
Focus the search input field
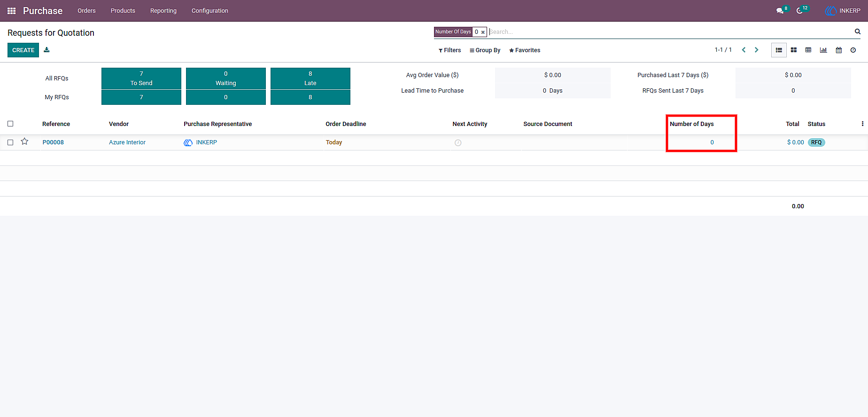coord(671,32)
